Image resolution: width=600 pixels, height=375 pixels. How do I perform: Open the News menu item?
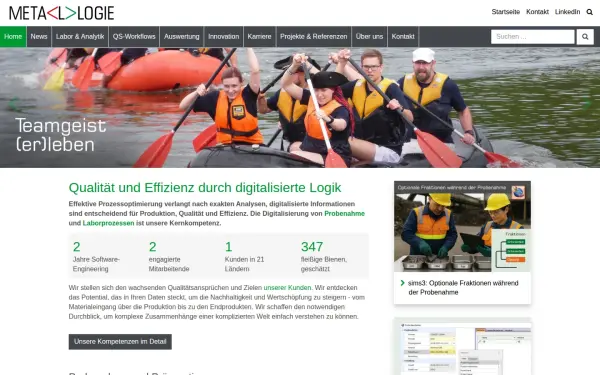39,37
